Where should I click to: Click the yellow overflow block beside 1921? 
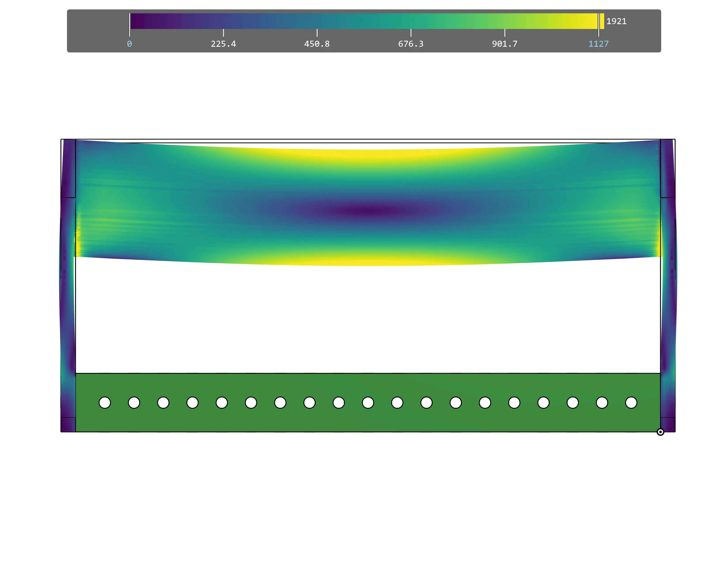click(602, 21)
